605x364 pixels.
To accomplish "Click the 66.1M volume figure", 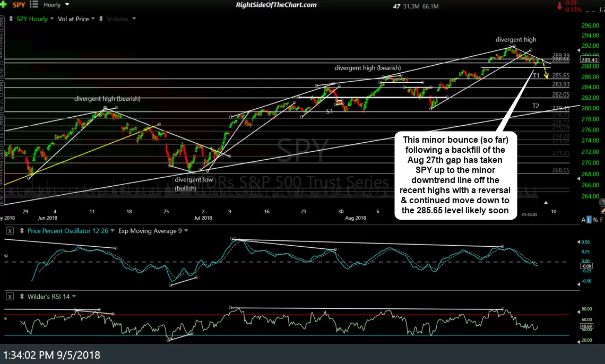I will [x=430, y=6].
